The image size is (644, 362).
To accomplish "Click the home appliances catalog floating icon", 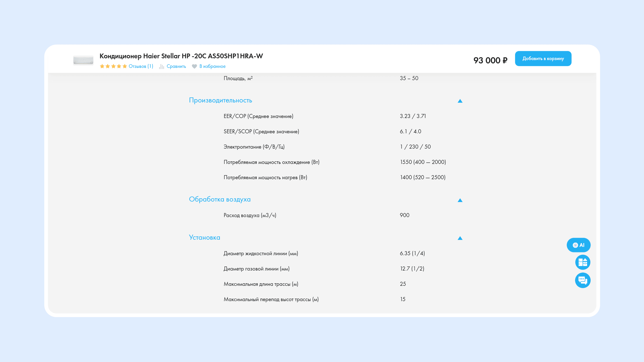I will [x=583, y=262].
